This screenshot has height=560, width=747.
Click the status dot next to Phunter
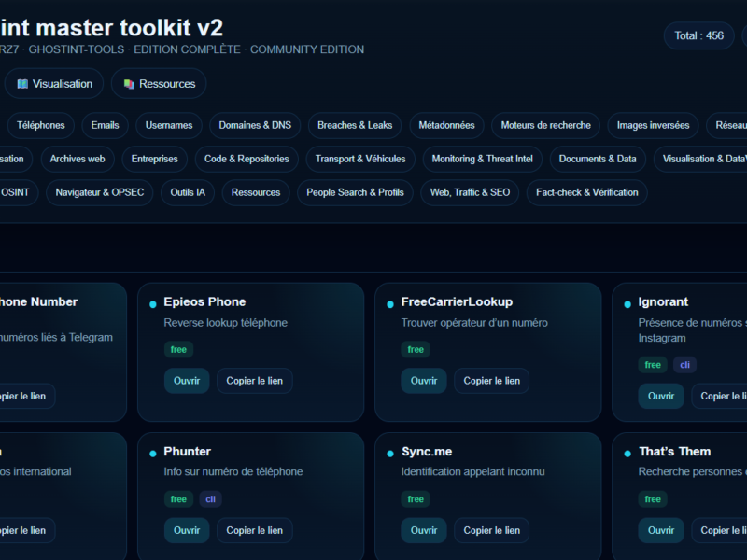[x=153, y=453]
